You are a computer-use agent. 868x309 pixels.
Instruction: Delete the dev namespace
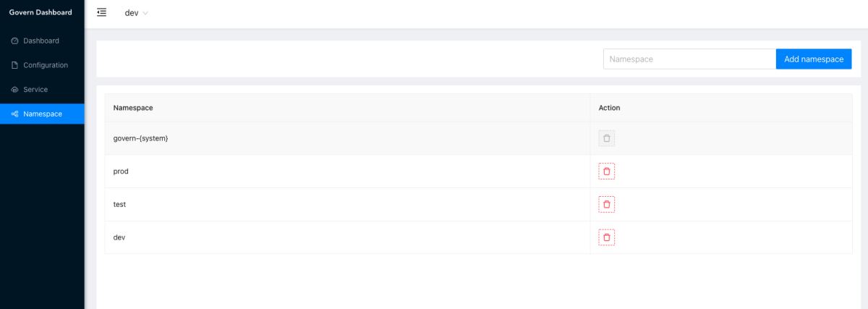(x=606, y=237)
